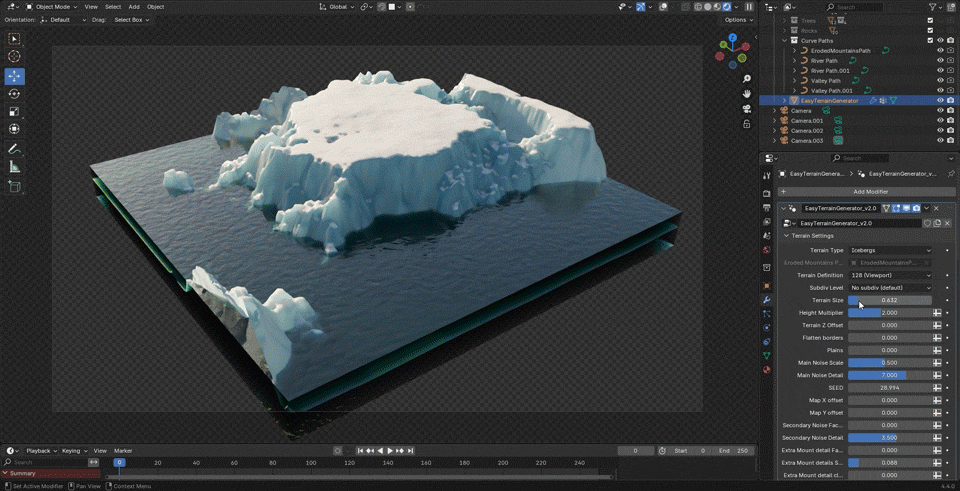This screenshot has height=491, width=960.
Task: Hide EasyTerrainGenerator in the viewport
Action: pos(940,100)
